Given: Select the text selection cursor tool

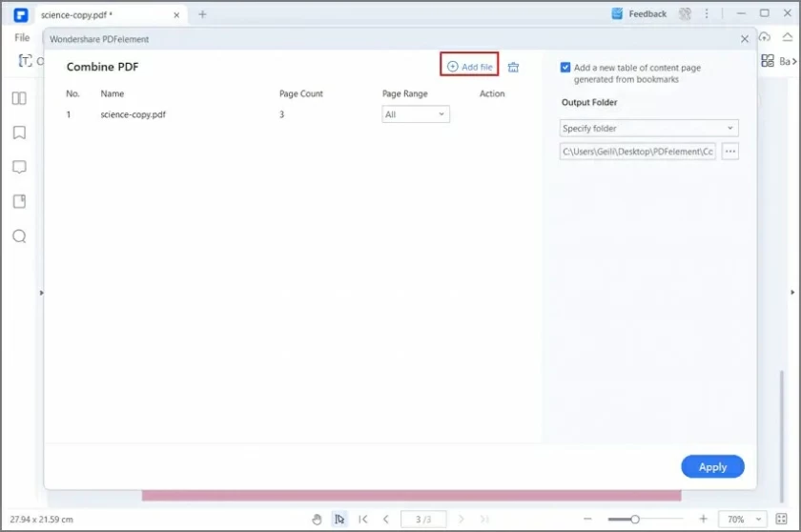Looking at the screenshot, I should pyautogui.click(x=339, y=520).
